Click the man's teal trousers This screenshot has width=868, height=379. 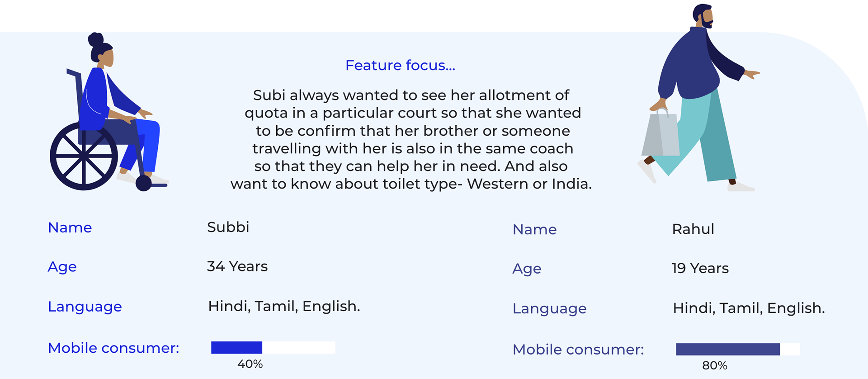pos(696,136)
